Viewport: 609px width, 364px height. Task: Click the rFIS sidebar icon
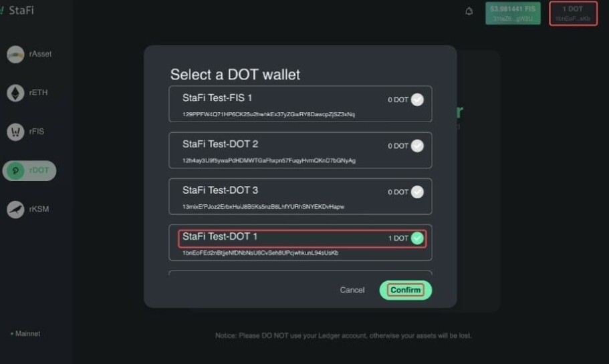point(15,132)
